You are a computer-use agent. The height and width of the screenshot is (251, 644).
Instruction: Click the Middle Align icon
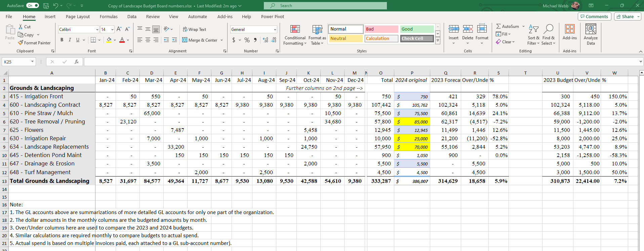click(x=148, y=30)
